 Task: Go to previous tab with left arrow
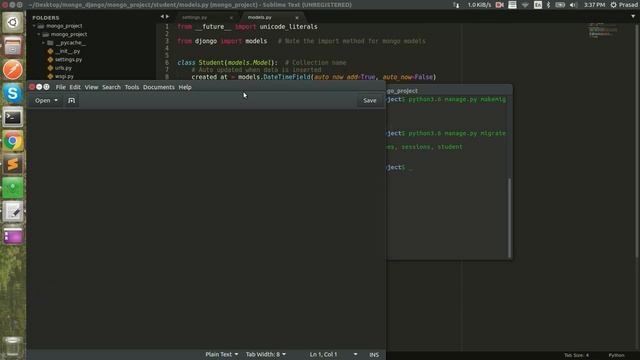coord(162,16)
